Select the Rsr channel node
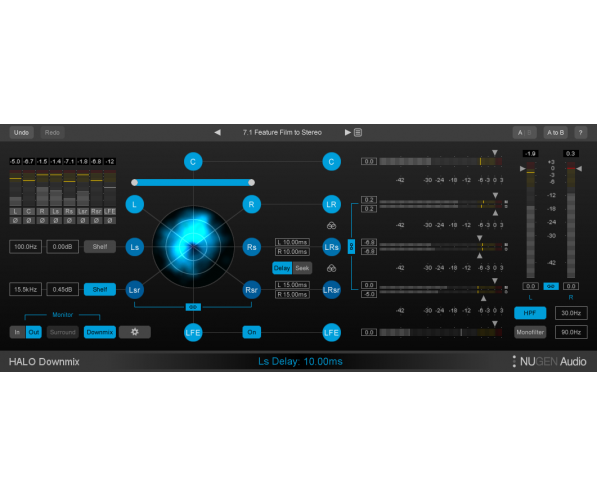 (251, 290)
